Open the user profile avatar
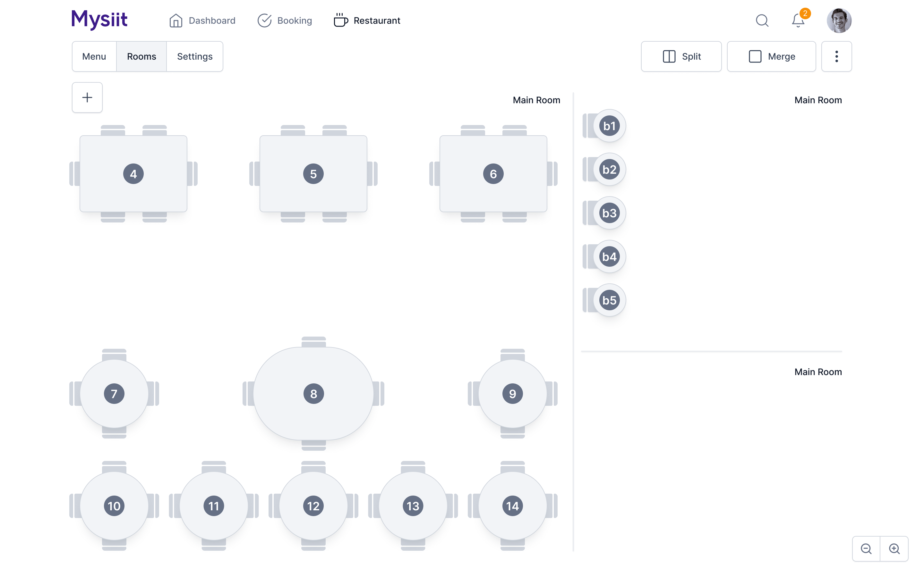924x577 pixels. 838,20
